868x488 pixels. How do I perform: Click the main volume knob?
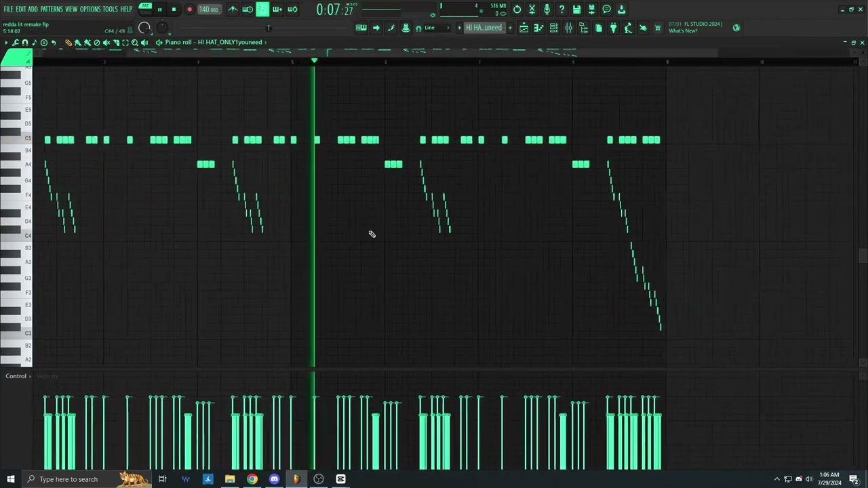pyautogui.click(x=144, y=28)
